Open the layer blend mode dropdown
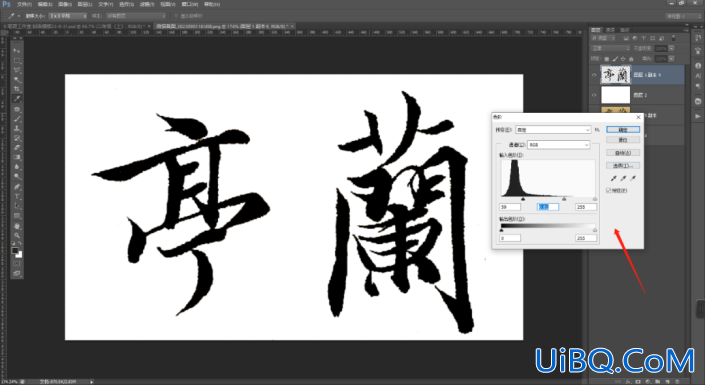 click(611, 48)
